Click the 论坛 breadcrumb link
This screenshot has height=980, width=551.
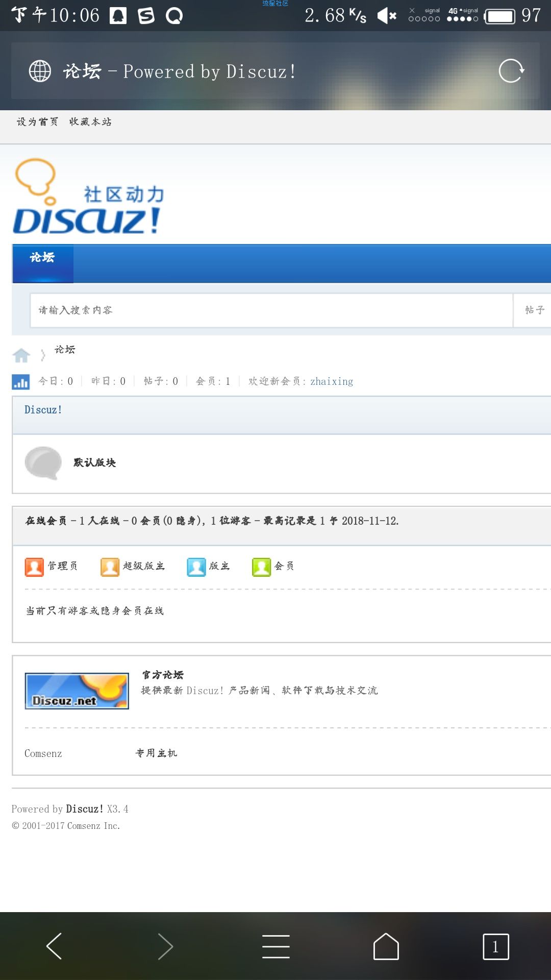pyautogui.click(x=65, y=350)
